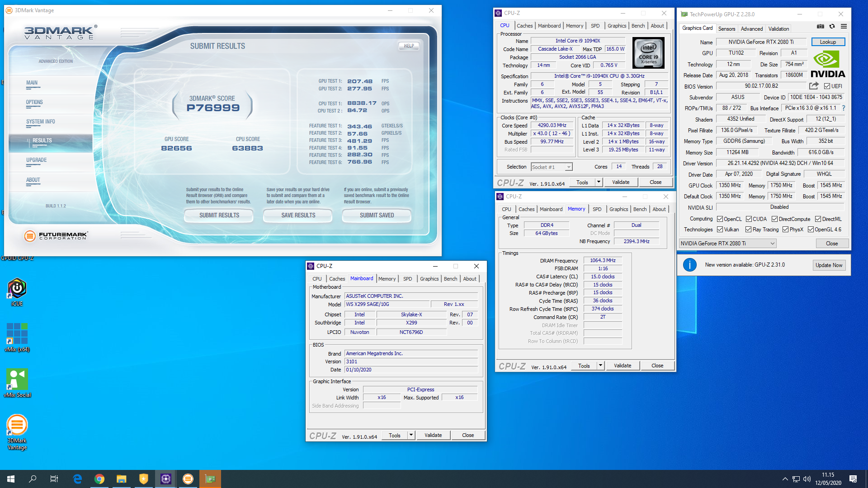
Task: Launch Google Chrome from the taskbar
Action: (x=99, y=479)
